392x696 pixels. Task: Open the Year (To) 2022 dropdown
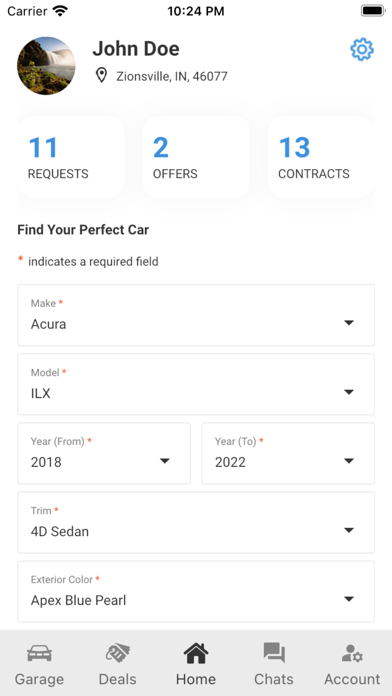point(288,453)
